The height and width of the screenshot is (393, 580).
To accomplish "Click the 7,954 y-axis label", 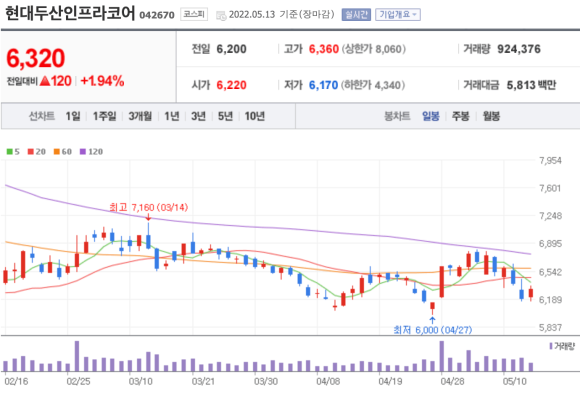I will click(550, 161).
